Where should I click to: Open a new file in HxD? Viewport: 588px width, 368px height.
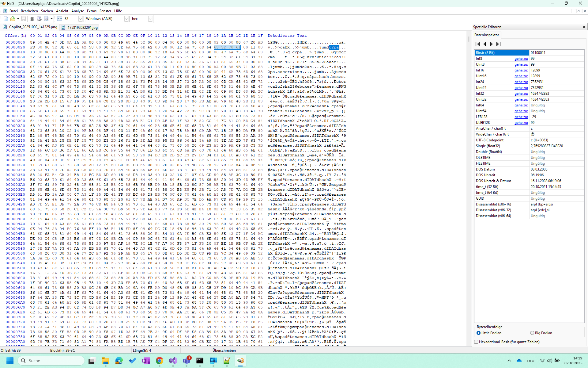coord(6,19)
